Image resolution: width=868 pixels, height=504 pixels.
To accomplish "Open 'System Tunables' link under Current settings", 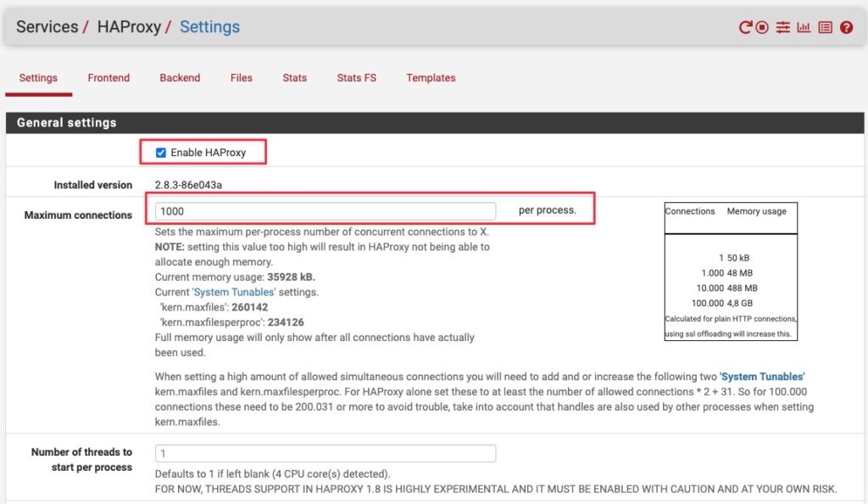I will (x=234, y=292).
